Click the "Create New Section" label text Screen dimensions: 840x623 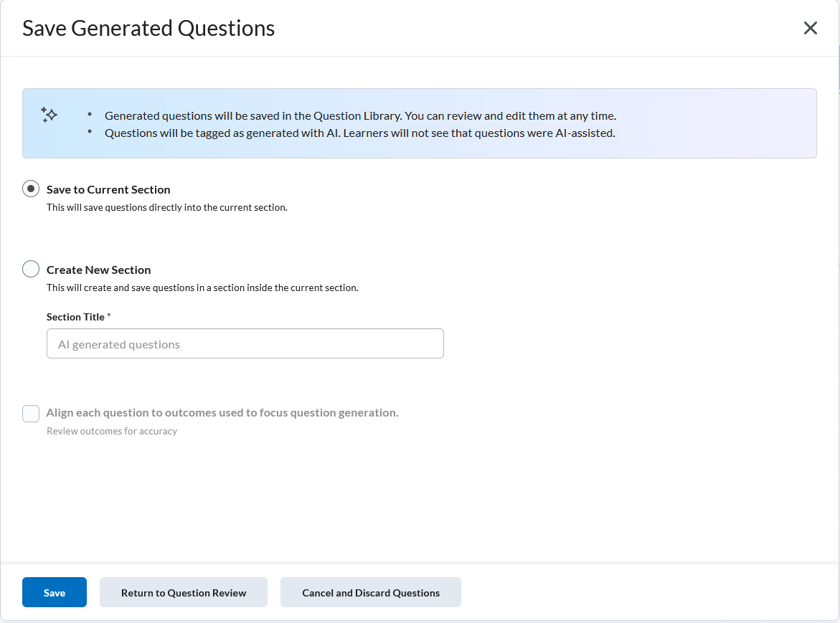(98, 270)
